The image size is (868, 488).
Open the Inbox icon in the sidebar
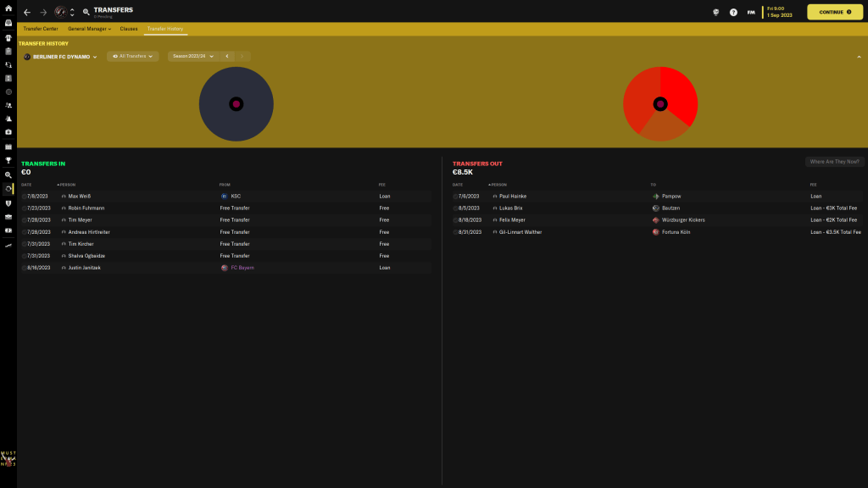click(x=8, y=23)
